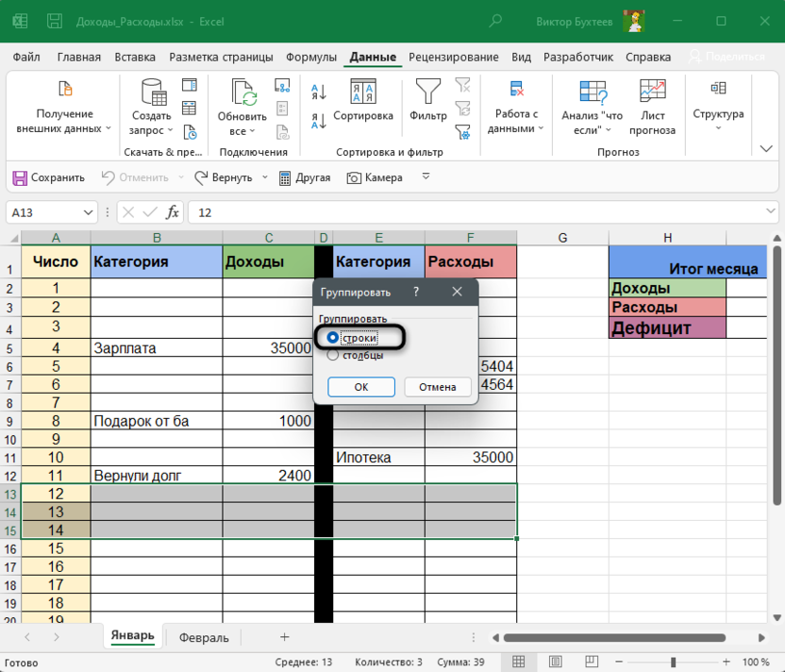Click the Forecast Sheet icon

click(x=652, y=92)
